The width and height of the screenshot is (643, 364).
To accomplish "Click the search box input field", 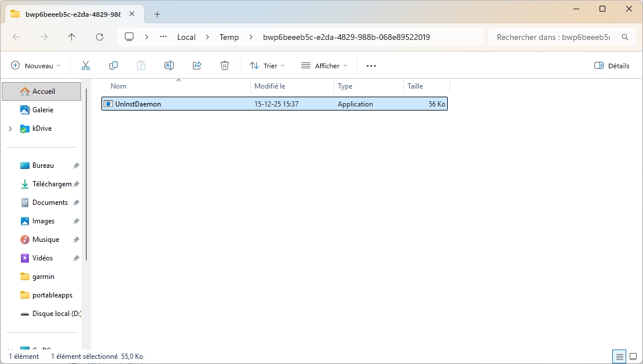I will pos(553,37).
